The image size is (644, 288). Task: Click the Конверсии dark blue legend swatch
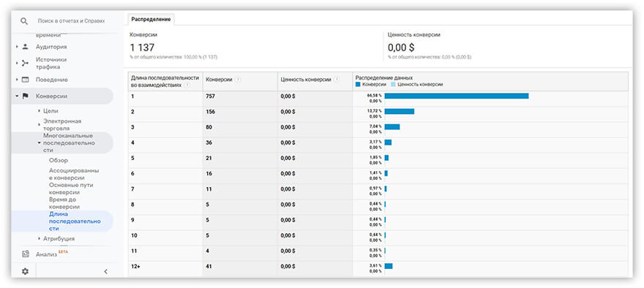[x=358, y=85]
